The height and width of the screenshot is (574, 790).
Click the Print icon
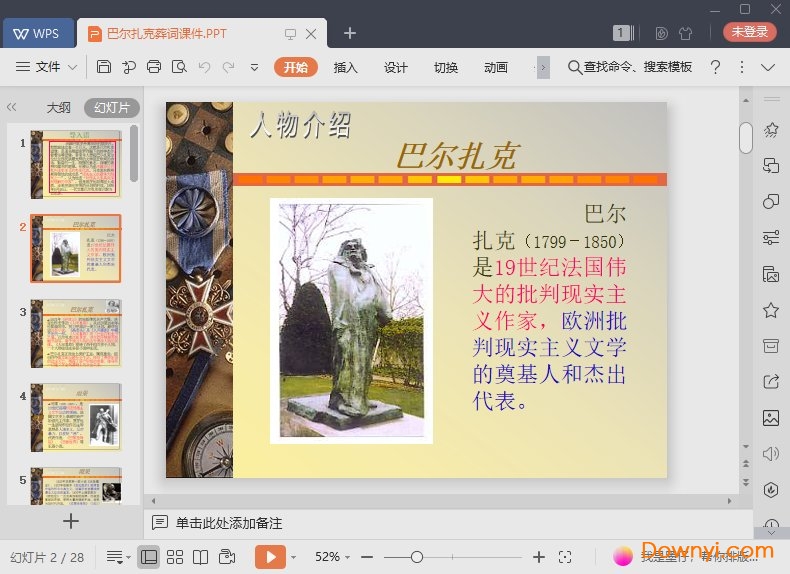[154, 67]
